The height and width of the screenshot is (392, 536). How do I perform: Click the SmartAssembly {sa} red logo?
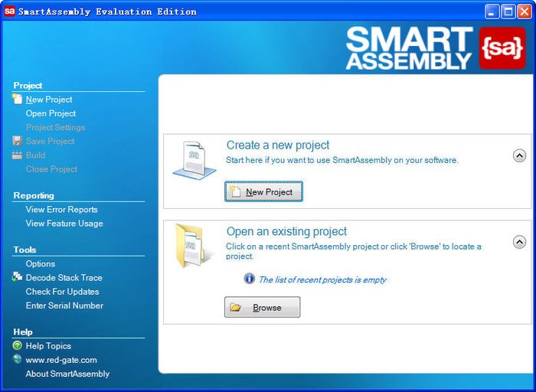[502, 48]
